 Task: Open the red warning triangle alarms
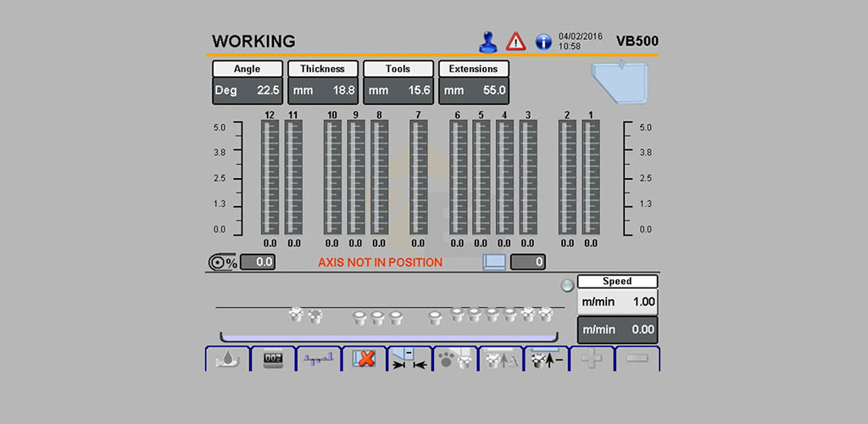point(516,42)
